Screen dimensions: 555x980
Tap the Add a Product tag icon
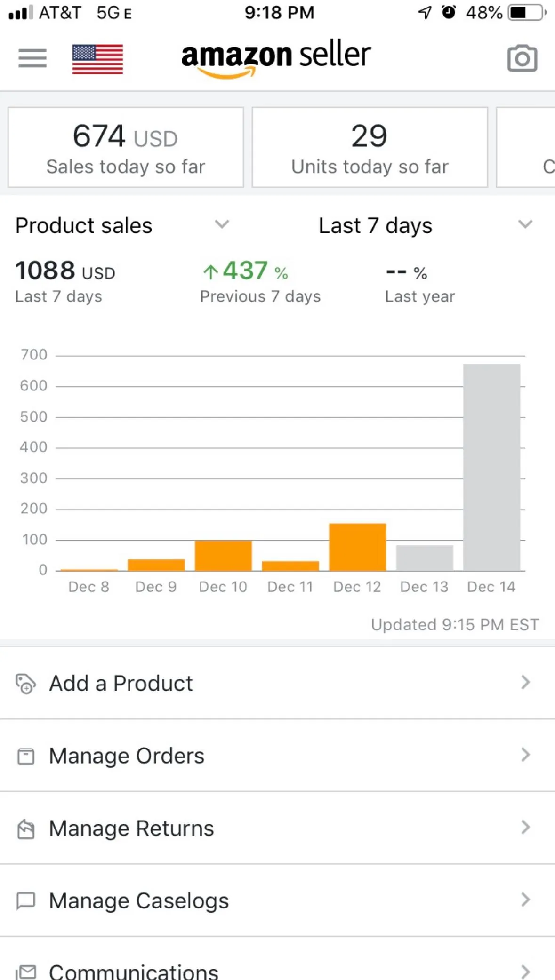[25, 684]
